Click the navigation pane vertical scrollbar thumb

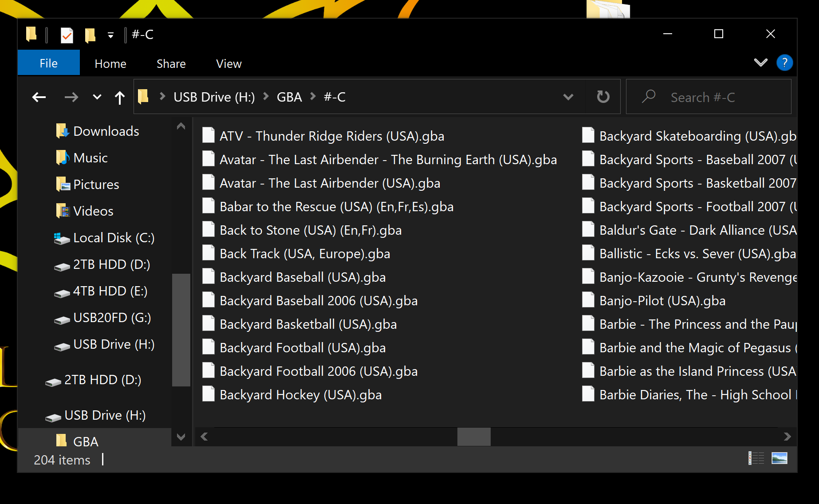click(x=181, y=330)
